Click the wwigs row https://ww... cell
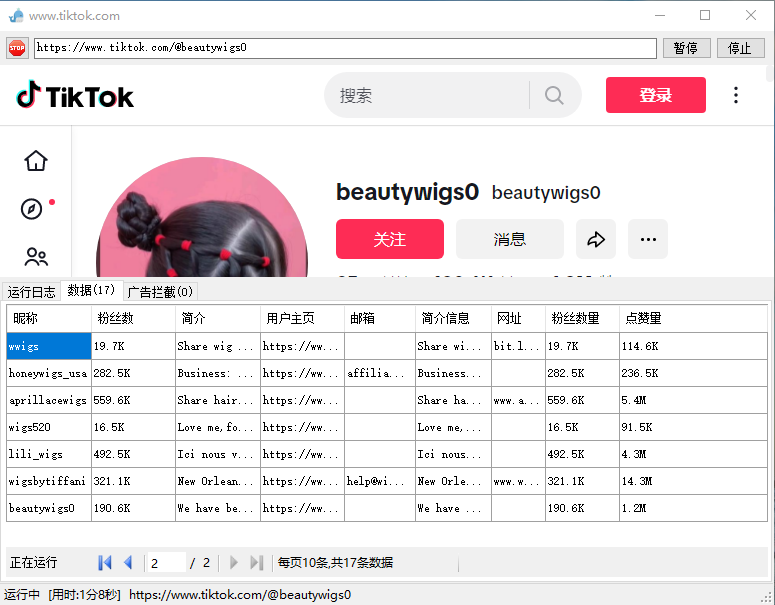Image resolution: width=775 pixels, height=605 pixels. pos(302,346)
